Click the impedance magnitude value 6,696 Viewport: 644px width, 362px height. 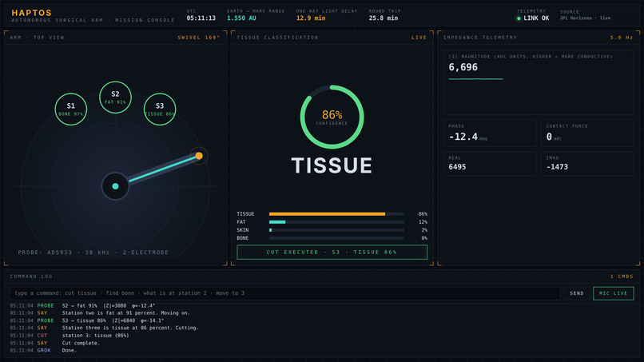coord(463,67)
